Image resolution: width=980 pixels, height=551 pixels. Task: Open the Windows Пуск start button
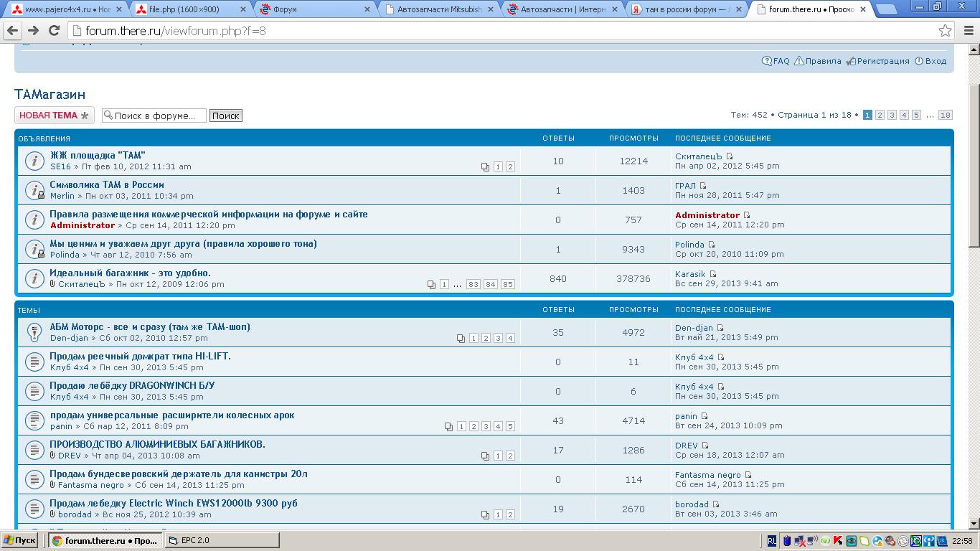[x=19, y=540]
